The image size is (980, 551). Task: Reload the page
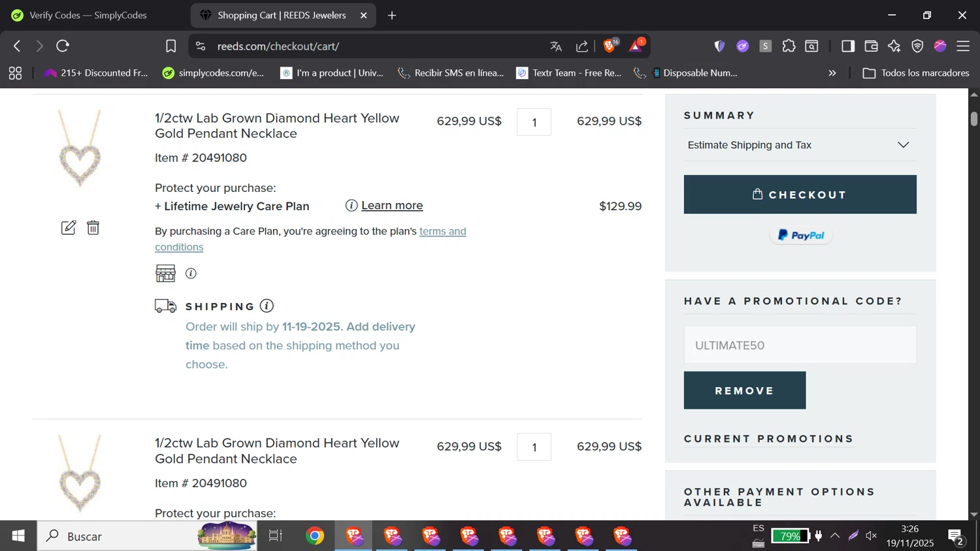point(63,46)
